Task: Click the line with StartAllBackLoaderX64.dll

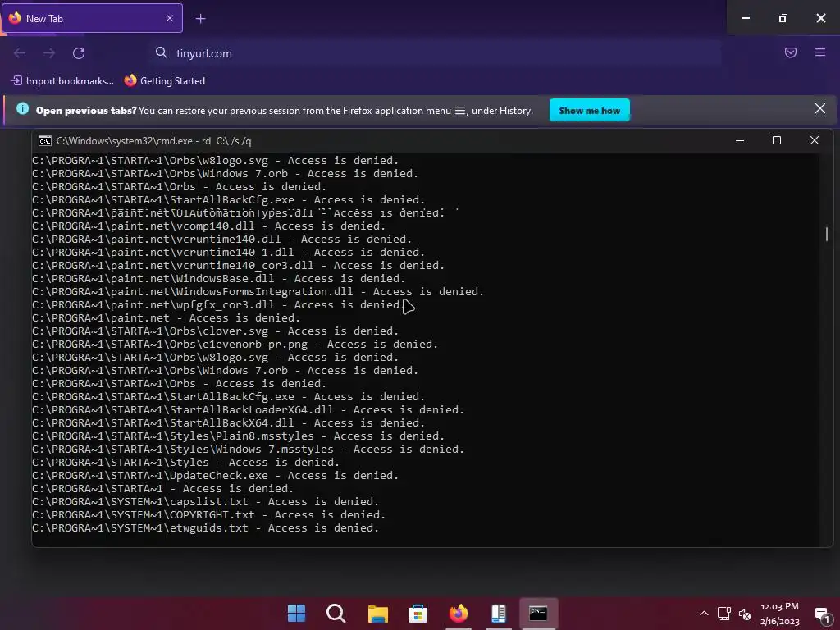Action: point(248,410)
